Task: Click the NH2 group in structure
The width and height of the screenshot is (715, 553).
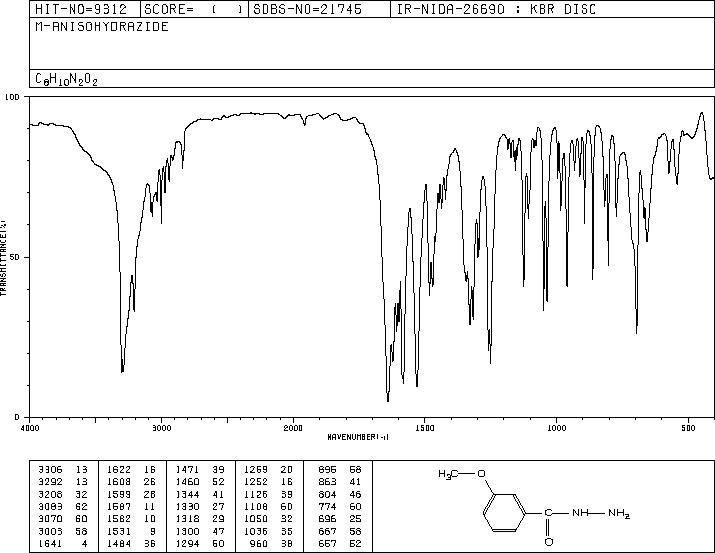Action: point(619,513)
